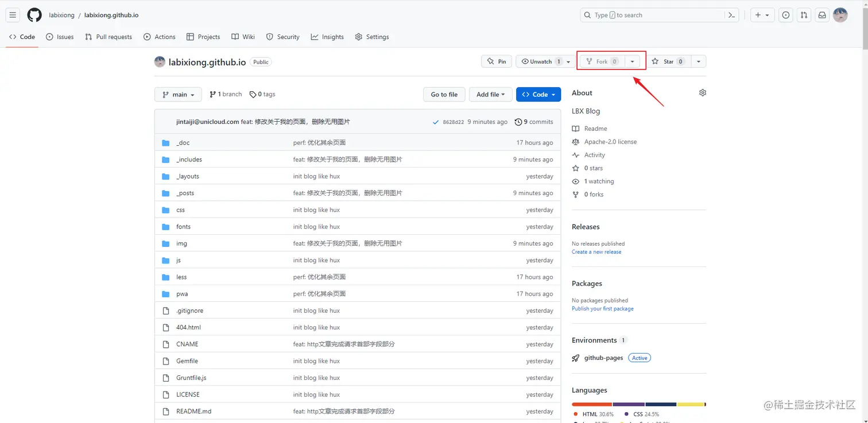Unwatch the repository
This screenshot has height=423, width=868.
[538, 61]
